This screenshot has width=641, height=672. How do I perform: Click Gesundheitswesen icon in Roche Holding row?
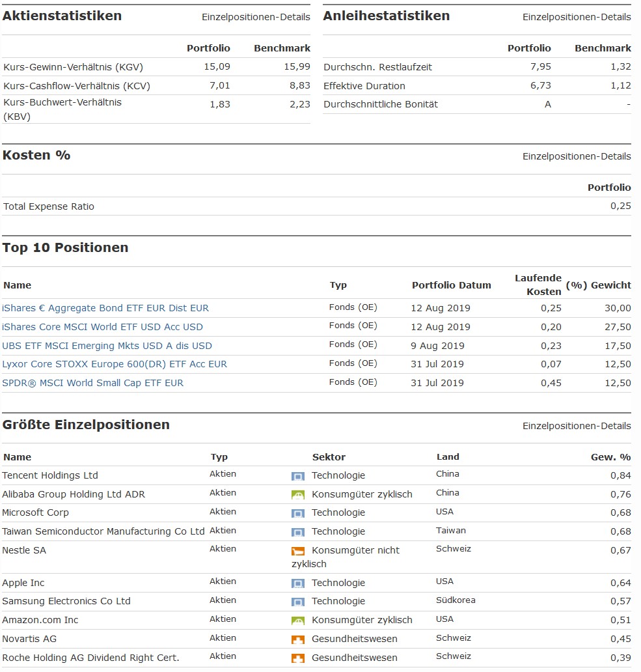click(x=298, y=658)
